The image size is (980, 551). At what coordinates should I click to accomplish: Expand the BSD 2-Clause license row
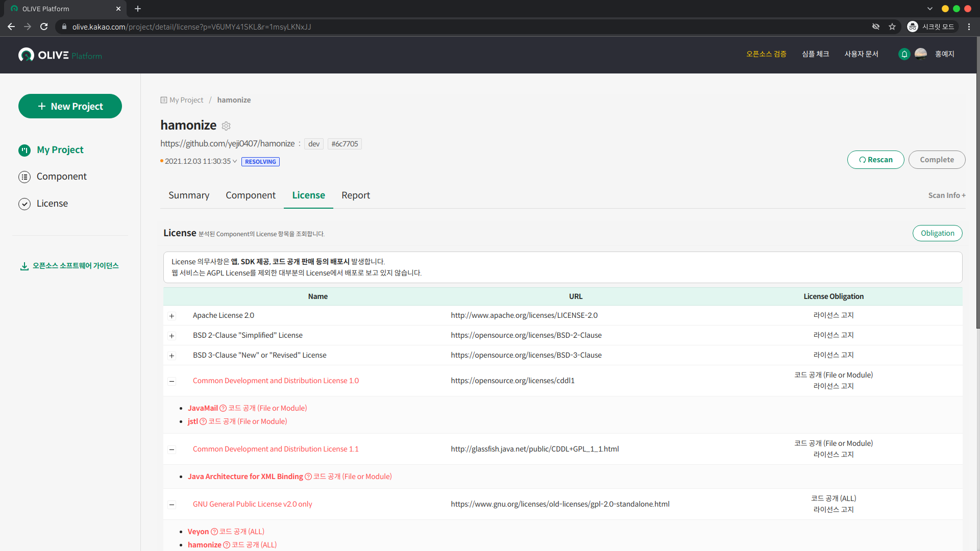pos(172,336)
